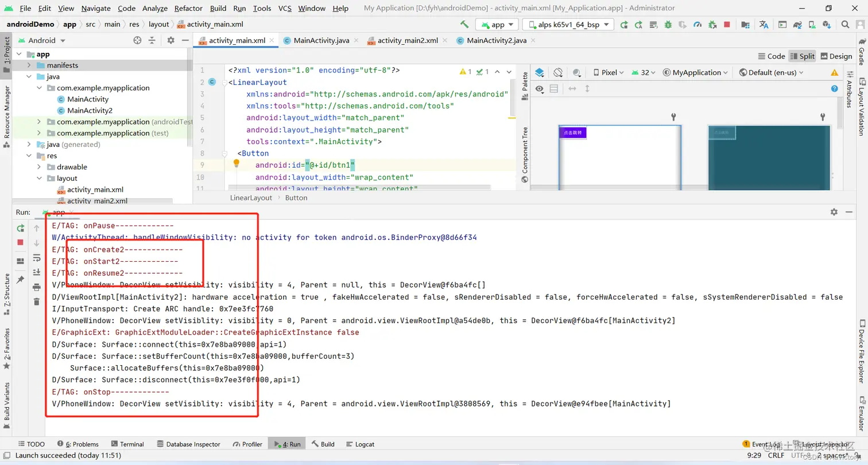
Task: Click the Print icon in Run panel
Action: tap(37, 287)
